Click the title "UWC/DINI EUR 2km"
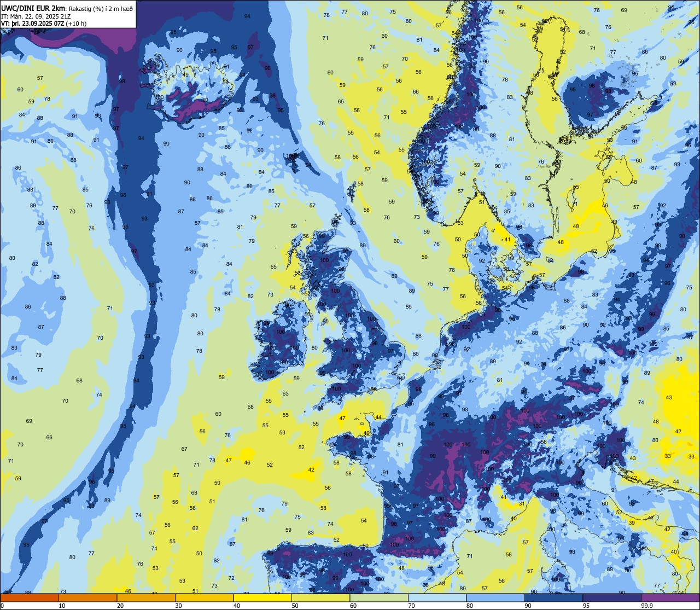 [x=33, y=8]
